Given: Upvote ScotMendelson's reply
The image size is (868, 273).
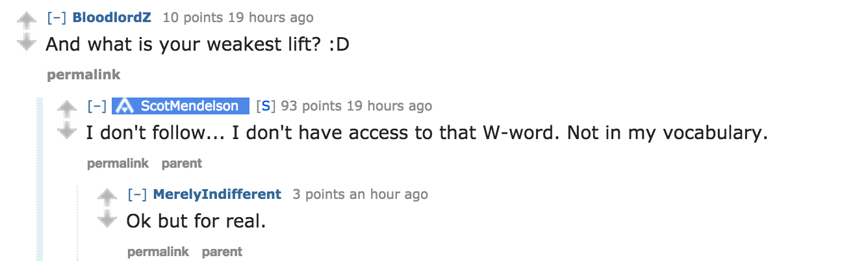Looking at the screenshot, I should click(67, 109).
